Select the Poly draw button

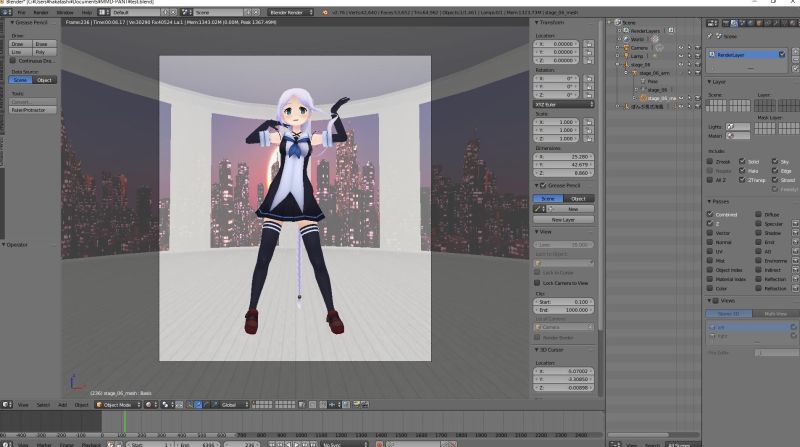click(x=44, y=52)
